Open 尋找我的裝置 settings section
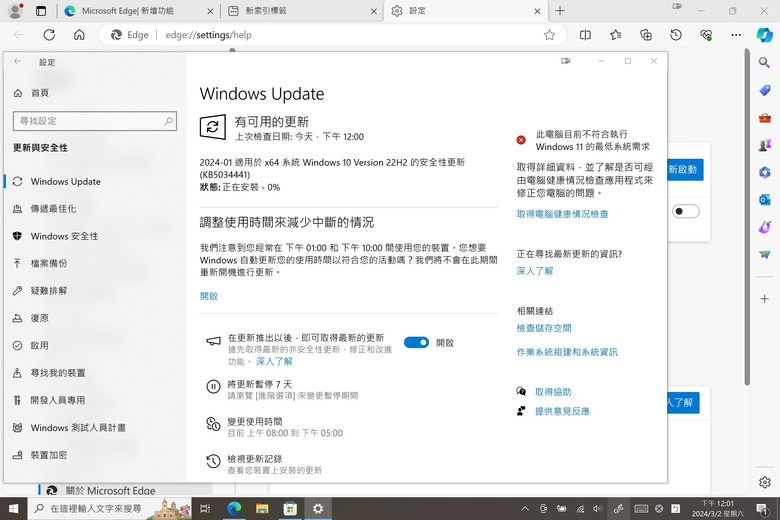This screenshot has width=780, height=520. [95, 373]
